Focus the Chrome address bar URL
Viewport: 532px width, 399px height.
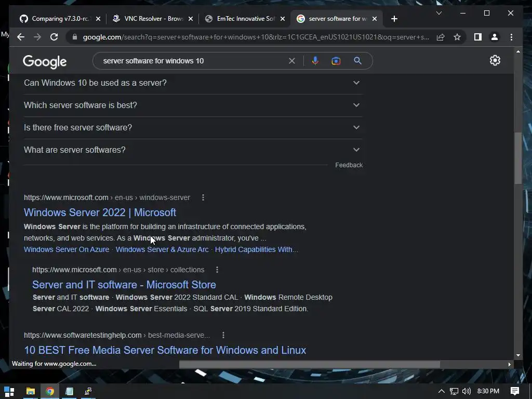click(x=256, y=37)
